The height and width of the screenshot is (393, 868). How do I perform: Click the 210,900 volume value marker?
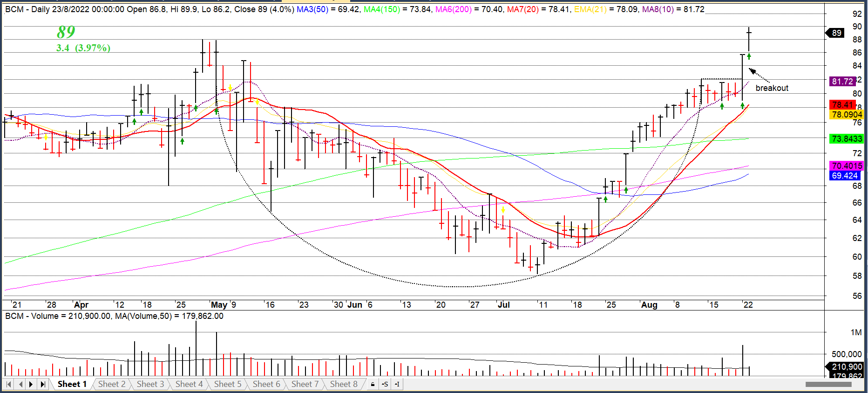coord(847,367)
